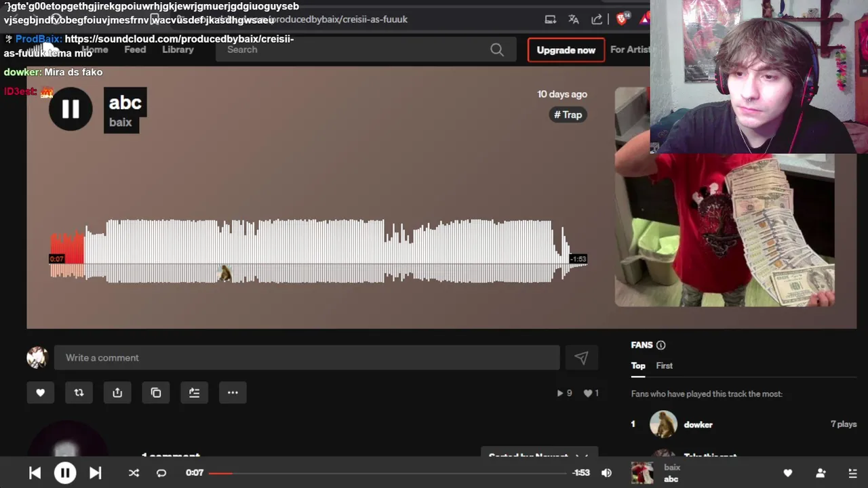This screenshot has height=488, width=868.
Task: Open the For Artists menu item
Action: tap(630, 49)
